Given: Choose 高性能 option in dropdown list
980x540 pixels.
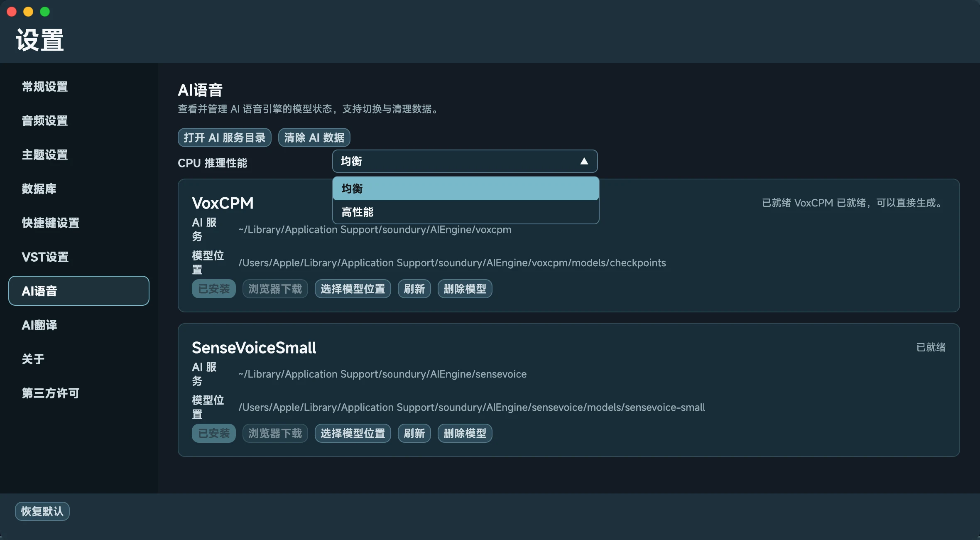Looking at the screenshot, I should pos(465,212).
